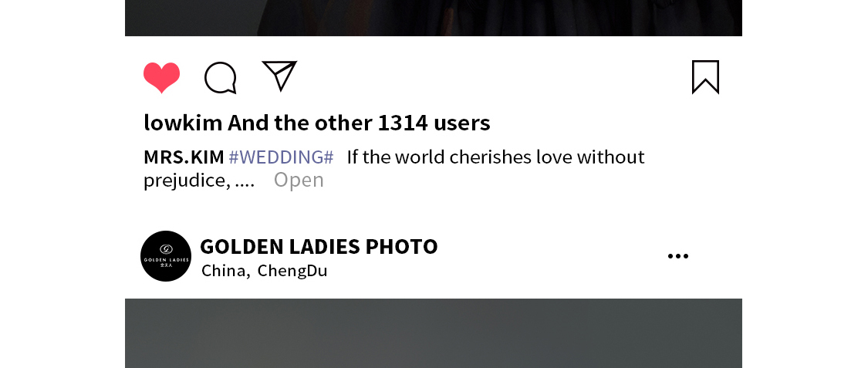The height and width of the screenshot is (368, 868).
Task: Open the MRS.KIM profile from caption
Action: click(184, 157)
